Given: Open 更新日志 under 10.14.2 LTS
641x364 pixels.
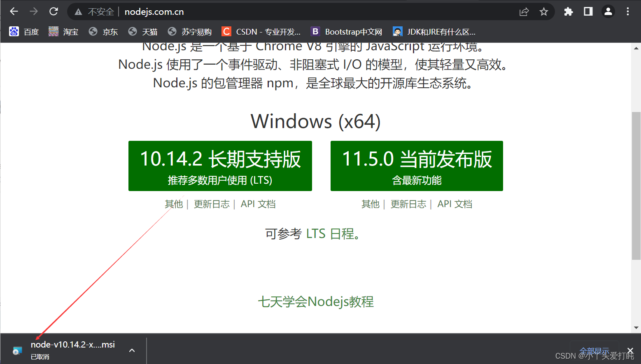Looking at the screenshot, I should click(212, 204).
